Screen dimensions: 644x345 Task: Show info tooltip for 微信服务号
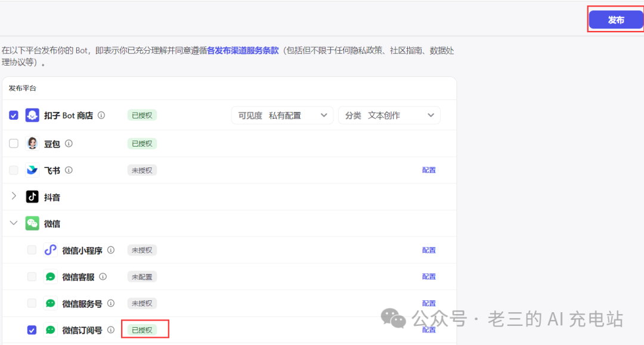[x=111, y=303]
